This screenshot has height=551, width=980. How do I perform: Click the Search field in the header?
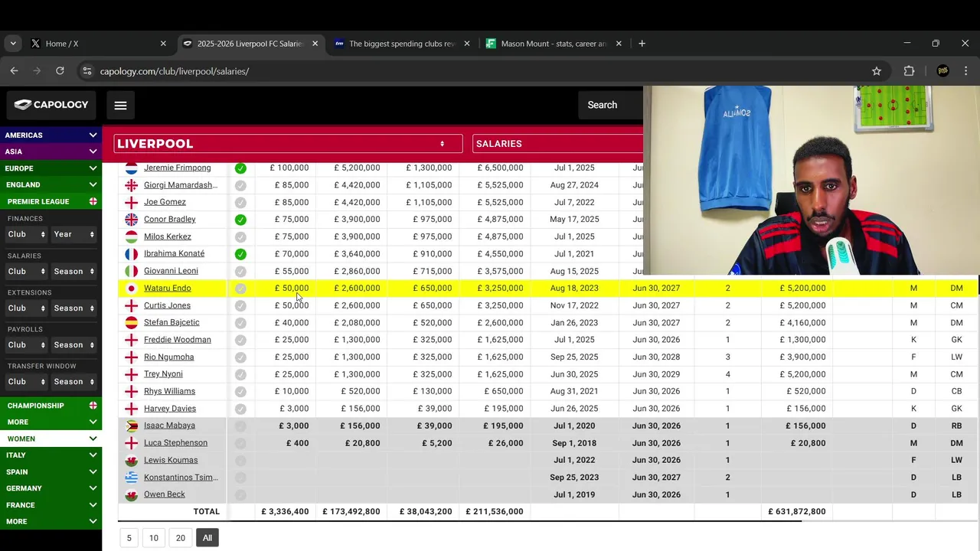[612, 105]
